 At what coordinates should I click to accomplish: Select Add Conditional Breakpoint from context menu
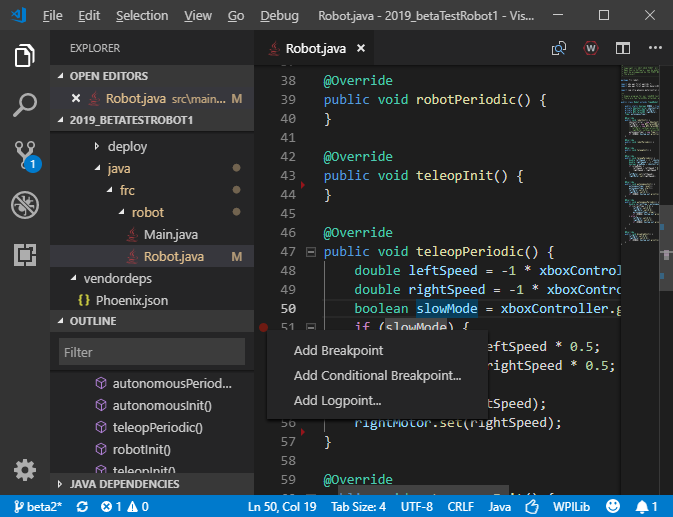pos(377,376)
